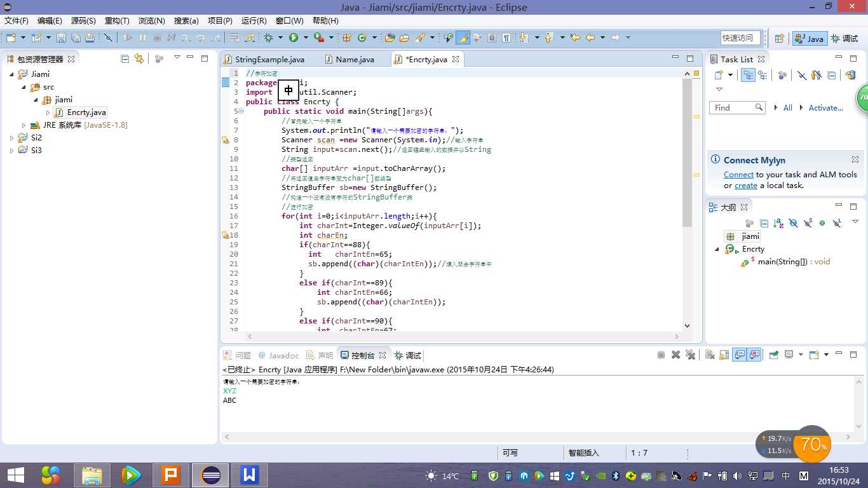The height and width of the screenshot is (488, 868).
Task: Toggle Block Selection Mode in toolbar
Action: coord(492,38)
